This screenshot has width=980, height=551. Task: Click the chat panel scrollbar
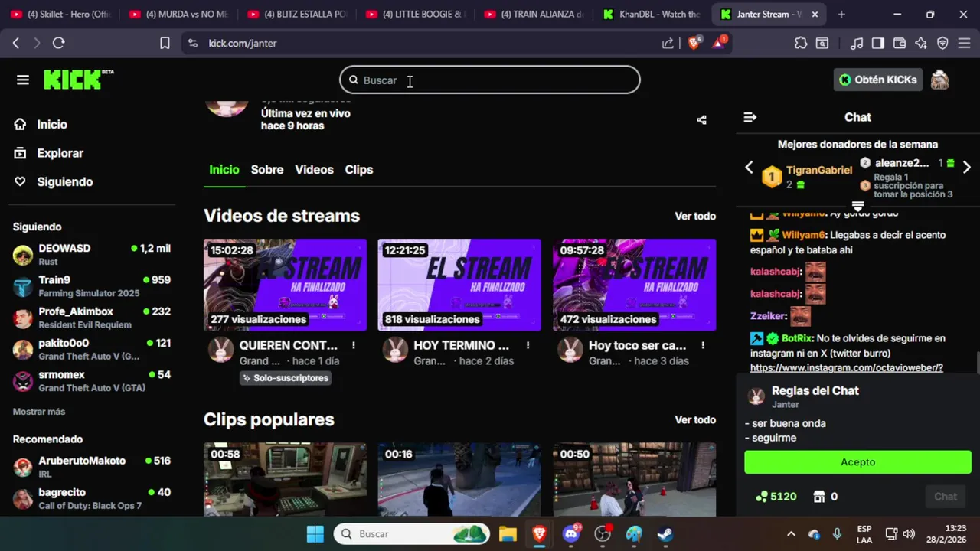coord(977,363)
